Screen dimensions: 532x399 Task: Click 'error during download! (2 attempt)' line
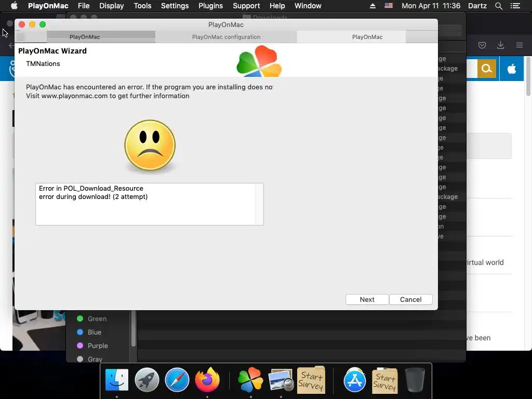pos(94,197)
